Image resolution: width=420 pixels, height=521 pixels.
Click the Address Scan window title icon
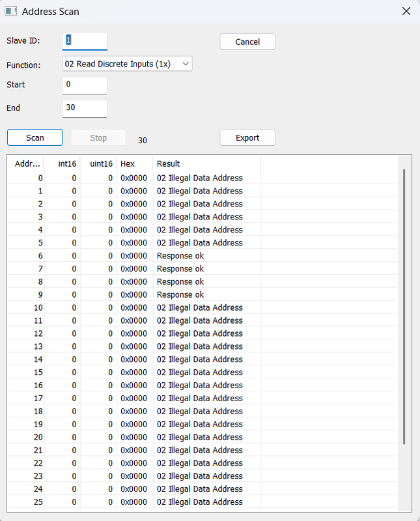pos(10,12)
